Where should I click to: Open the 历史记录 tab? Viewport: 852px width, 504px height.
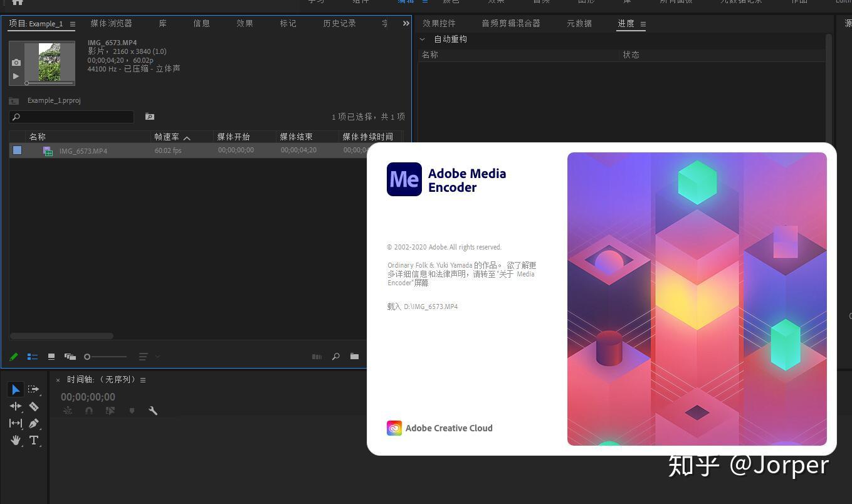pyautogui.click(x=339, y=23)
